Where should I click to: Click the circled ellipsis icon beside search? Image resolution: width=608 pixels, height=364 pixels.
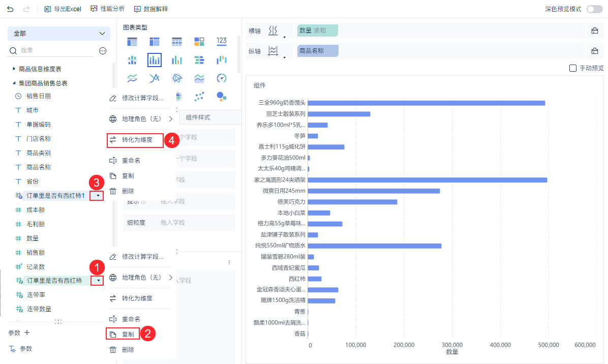(103, 51)
